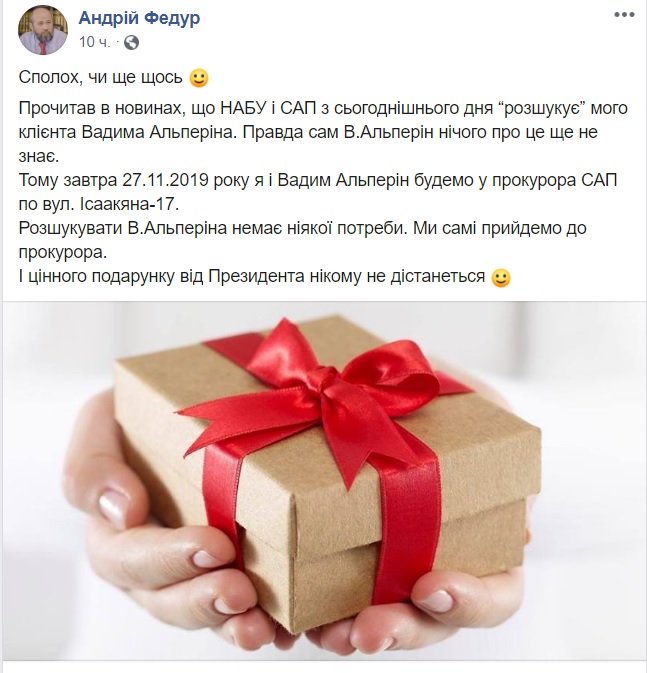647x673 pixels.
Task: Click the "10 ч." post timestamp
Action: pos(94,42)
